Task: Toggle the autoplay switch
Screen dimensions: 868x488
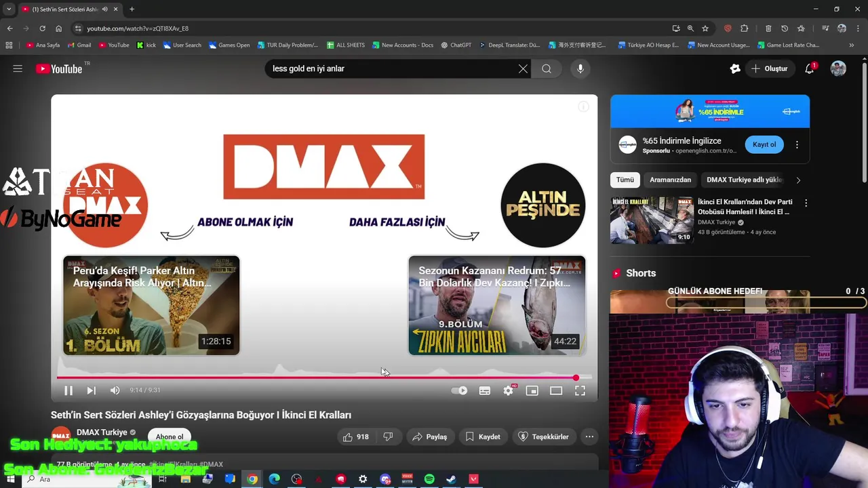Action: (x=459, y=390)
